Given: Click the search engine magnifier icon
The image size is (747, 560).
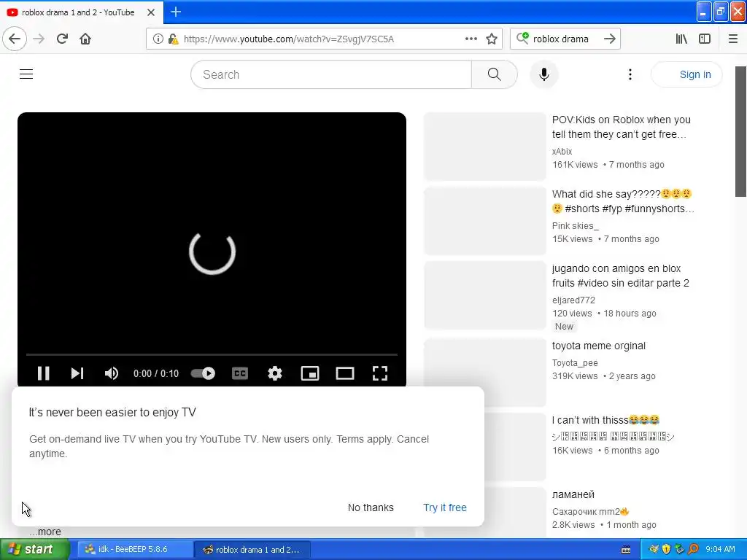Looking at the screenshot, I should coord(522,38).
